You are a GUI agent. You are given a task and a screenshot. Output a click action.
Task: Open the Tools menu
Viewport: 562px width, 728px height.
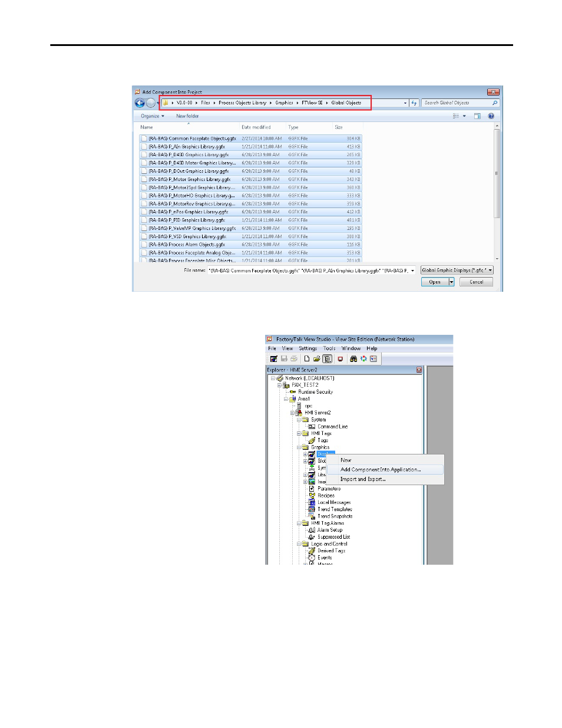pos(329,348)
